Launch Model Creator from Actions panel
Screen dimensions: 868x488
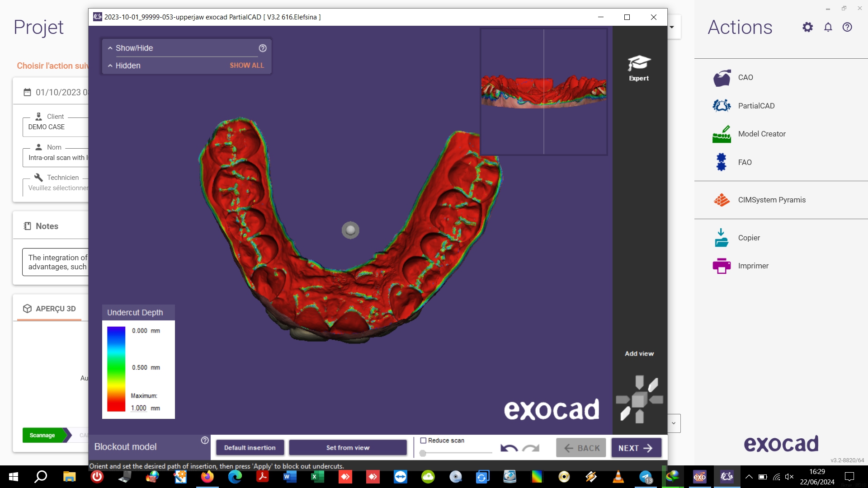(x=761, y=134)
